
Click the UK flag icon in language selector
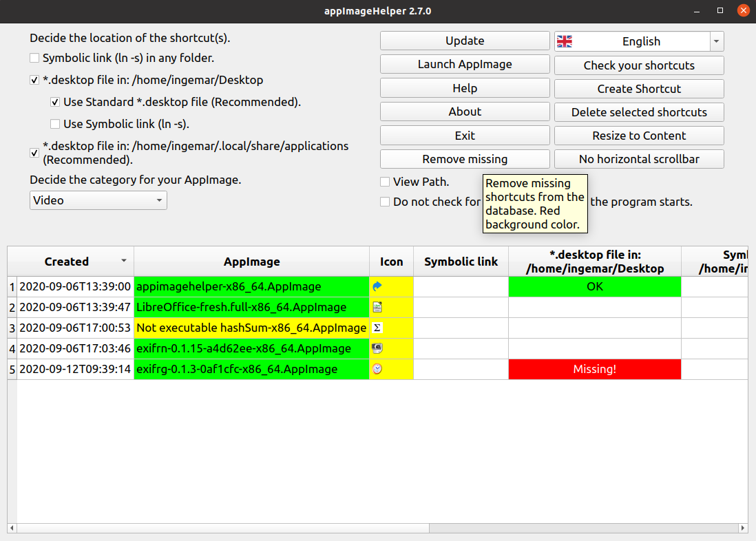pyautogui.click(x=564, y=41)
